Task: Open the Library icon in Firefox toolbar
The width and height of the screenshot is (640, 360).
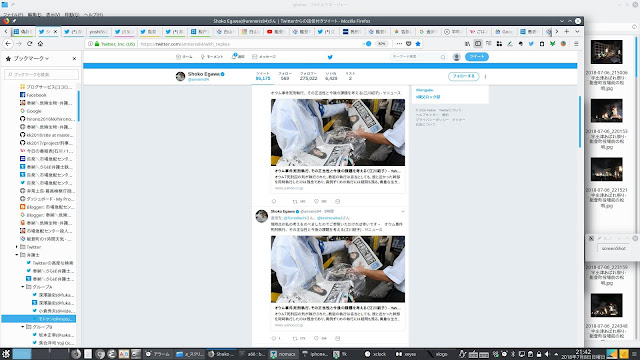Action: 467,44
